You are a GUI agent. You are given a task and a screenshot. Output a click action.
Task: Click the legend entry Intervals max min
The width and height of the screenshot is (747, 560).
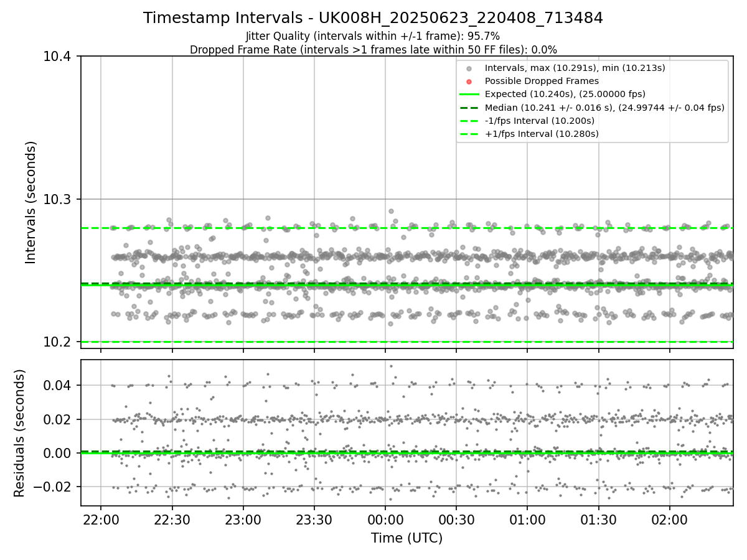pyautogui.click(x=575, y=68)
